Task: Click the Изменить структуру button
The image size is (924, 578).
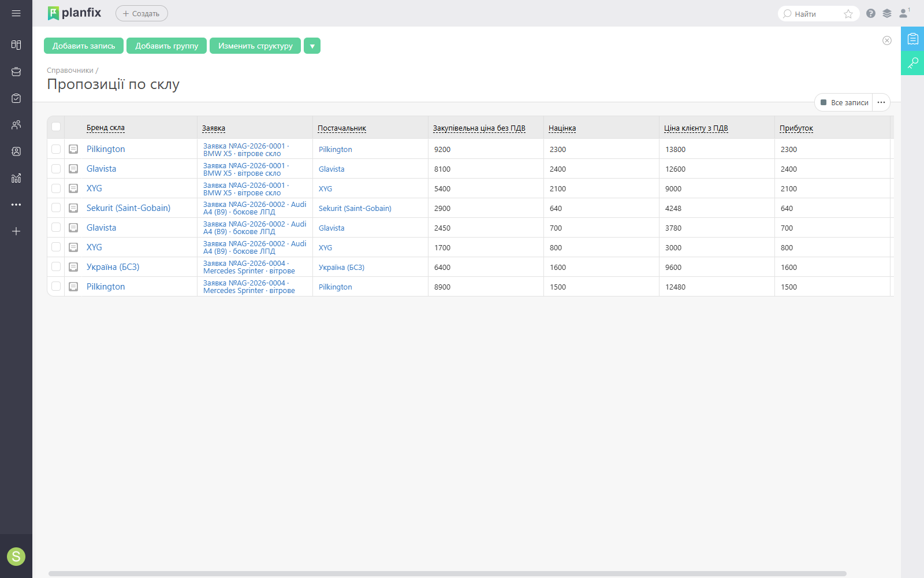Action: [255, 46]
